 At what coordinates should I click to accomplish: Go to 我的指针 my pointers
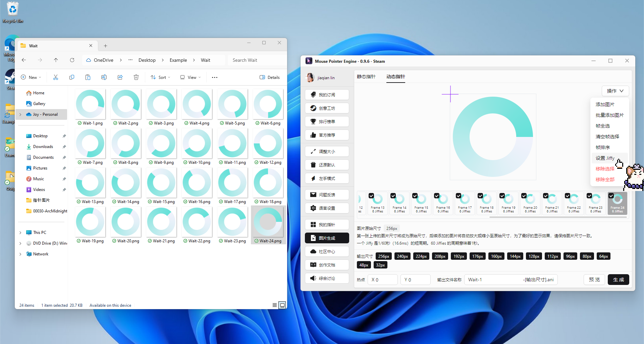point(327,224)
